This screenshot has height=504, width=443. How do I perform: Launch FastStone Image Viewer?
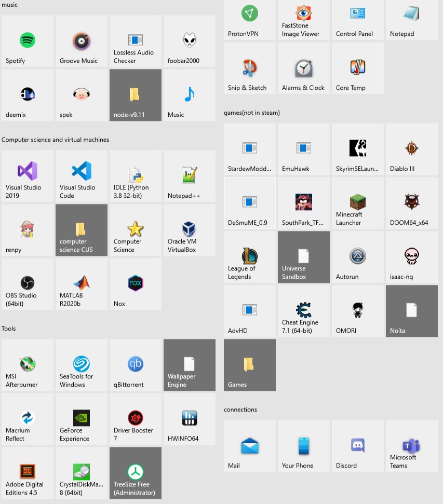pos(304,20)
